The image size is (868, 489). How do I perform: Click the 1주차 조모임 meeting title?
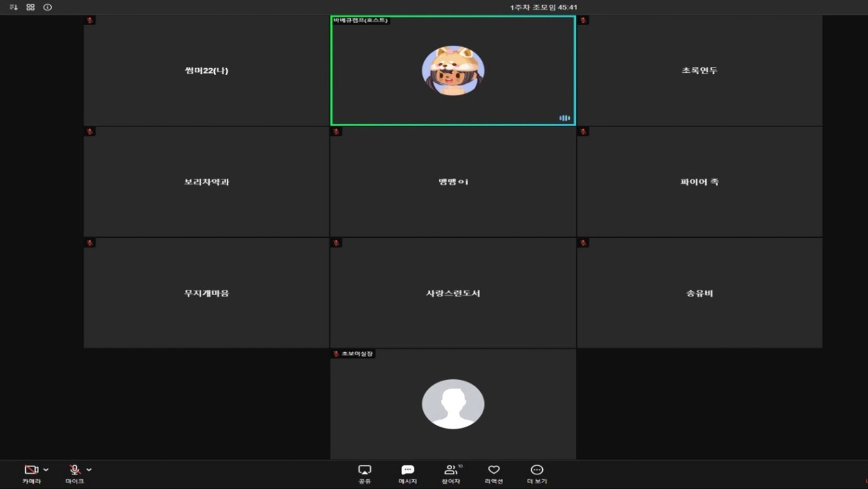pos(543,7)
